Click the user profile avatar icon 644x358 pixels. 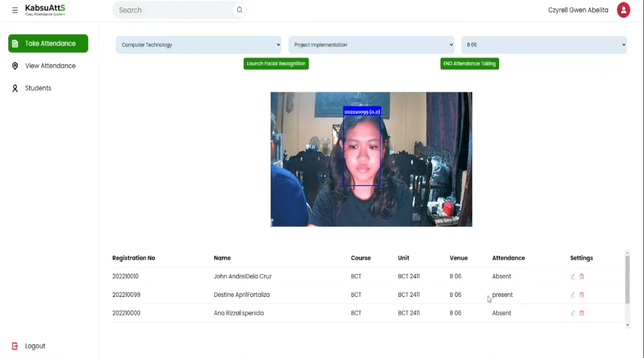coord(623,9)
